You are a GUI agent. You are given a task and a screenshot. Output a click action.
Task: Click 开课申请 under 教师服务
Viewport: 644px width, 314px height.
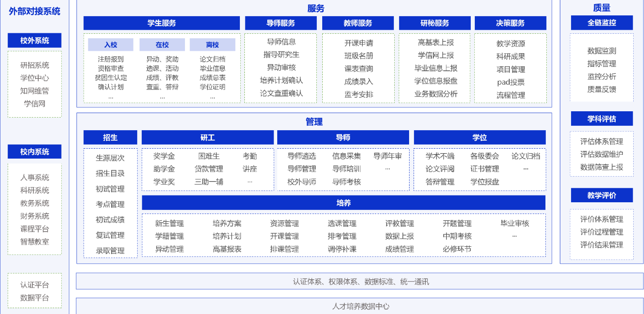358,43
